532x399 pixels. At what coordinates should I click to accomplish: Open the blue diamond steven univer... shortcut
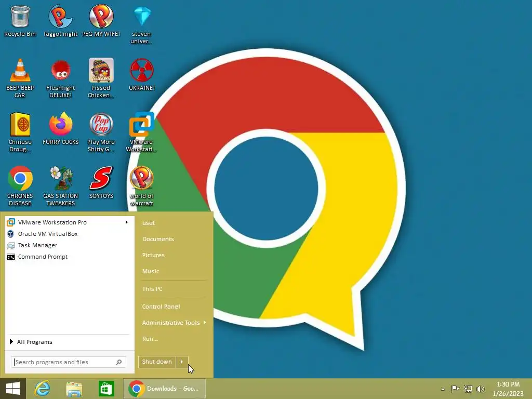pyautogui.click(x=141, y=24)
